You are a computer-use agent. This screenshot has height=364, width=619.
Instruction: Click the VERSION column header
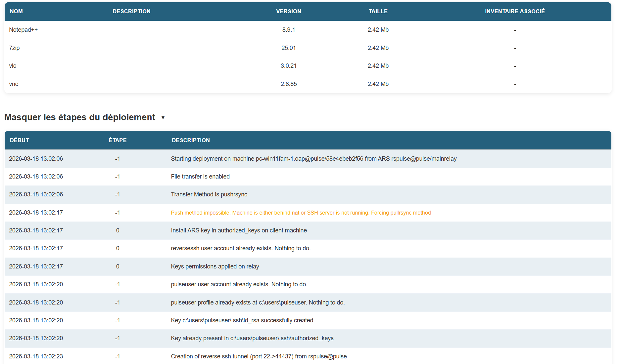(288, 11)
